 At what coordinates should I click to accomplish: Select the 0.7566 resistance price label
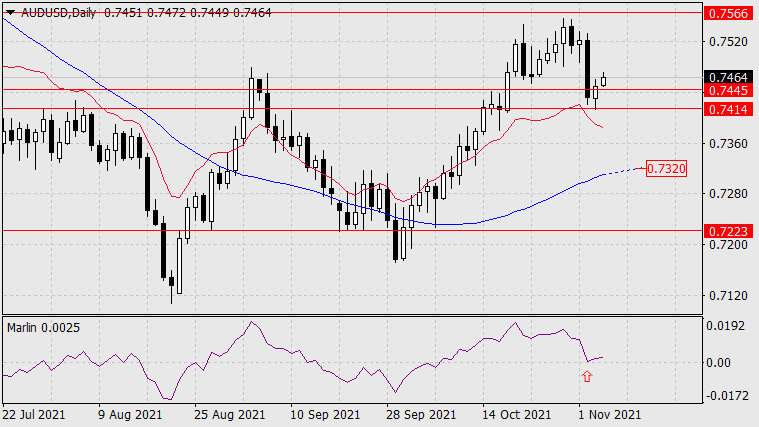tap(728, 13)
